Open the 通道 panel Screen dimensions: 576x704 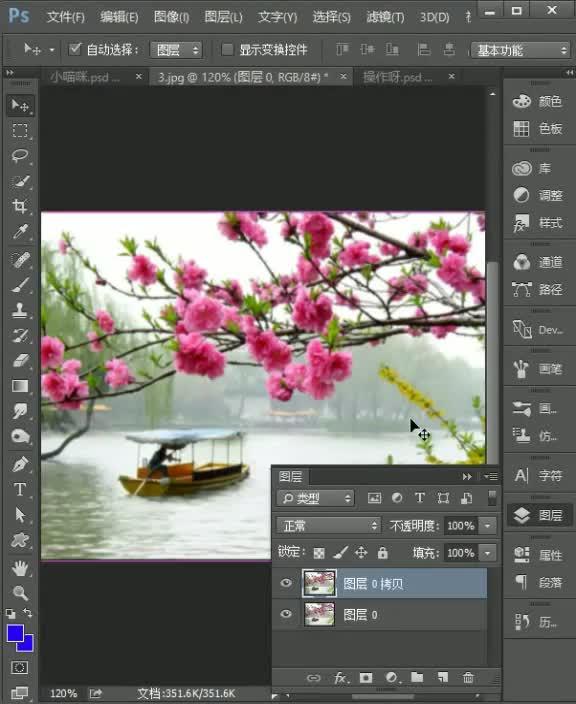click(538, 262)
